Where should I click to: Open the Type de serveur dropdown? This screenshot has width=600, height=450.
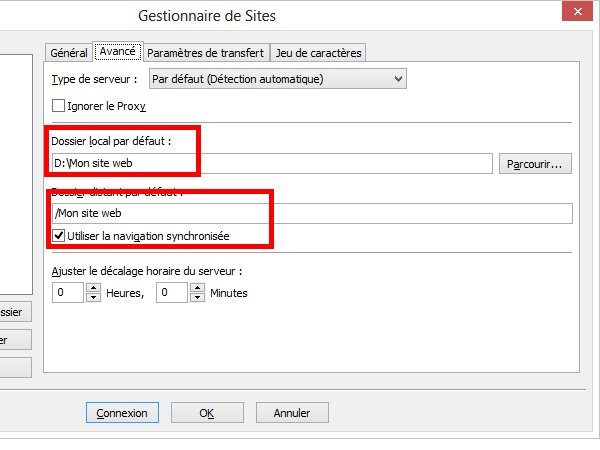pos(278,79)
